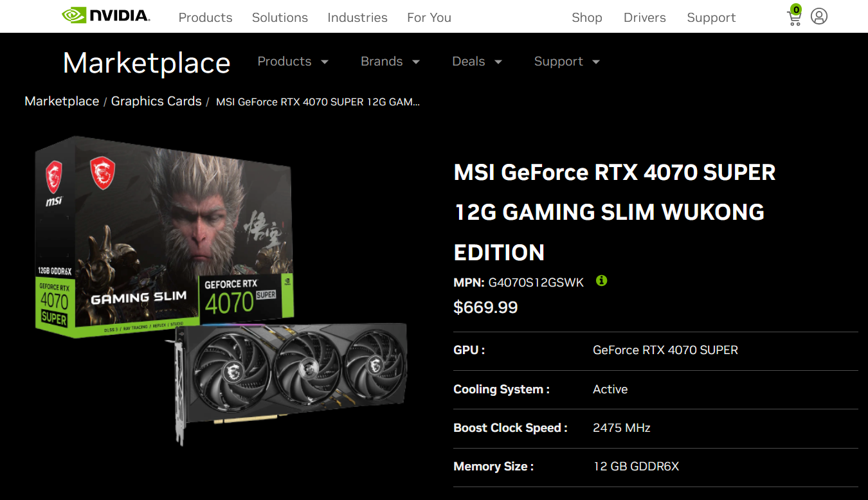Navigate back via Marketplace breadcrumb

[62, 101]
